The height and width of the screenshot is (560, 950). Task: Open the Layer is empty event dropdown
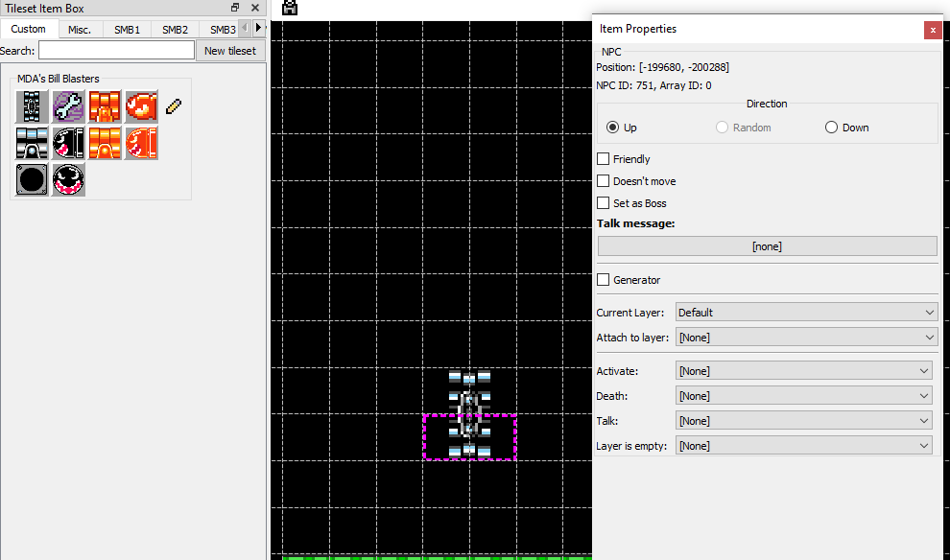coord(803,446)
